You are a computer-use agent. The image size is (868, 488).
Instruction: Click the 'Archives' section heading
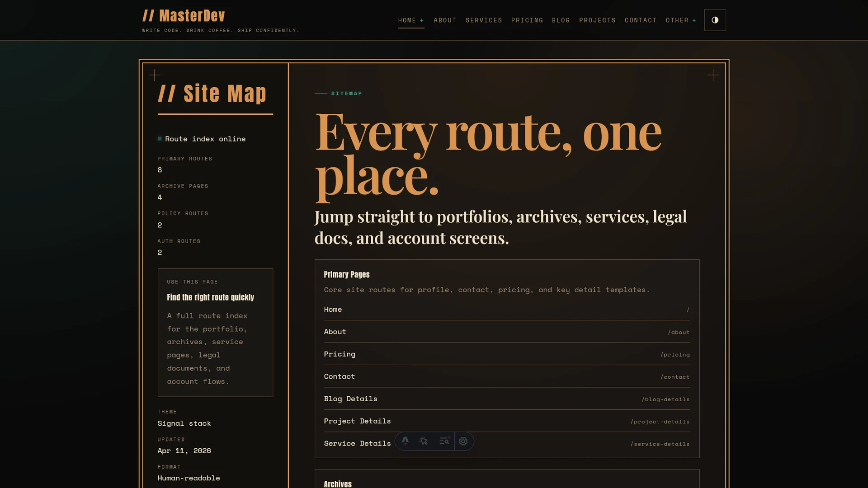point(338,483)
